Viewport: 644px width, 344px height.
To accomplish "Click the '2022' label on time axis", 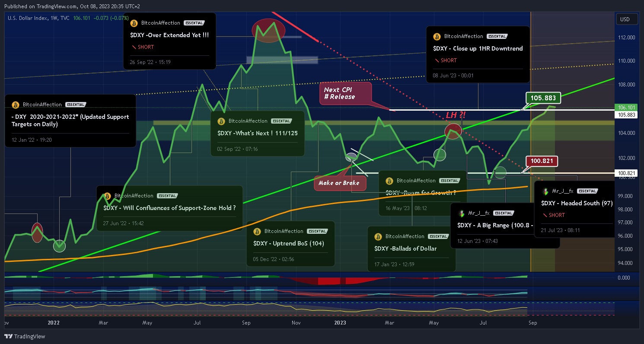I will click(54, 323).
